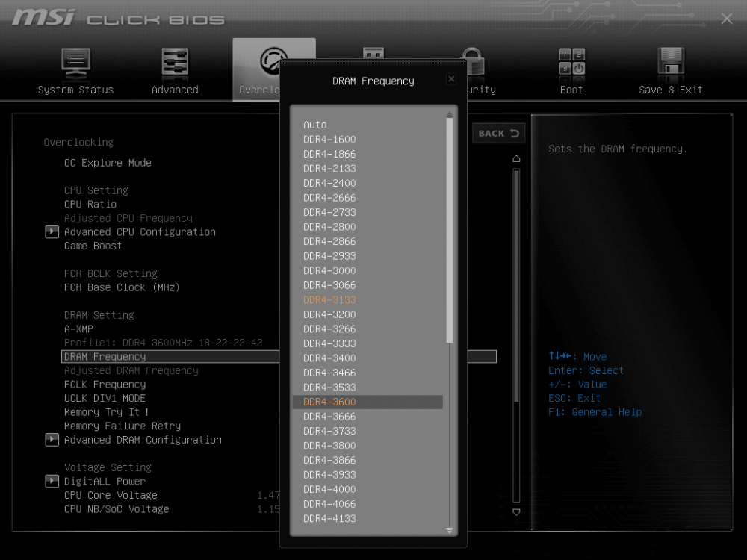Open the System Status monitor icon
This screenshot has height=560, width=747.
pos(75,63)
